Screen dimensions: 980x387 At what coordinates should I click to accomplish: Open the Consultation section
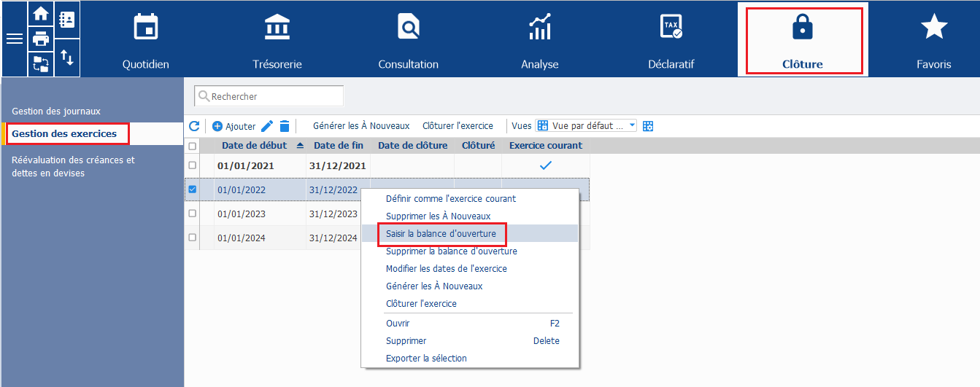(x=409, y=39)
